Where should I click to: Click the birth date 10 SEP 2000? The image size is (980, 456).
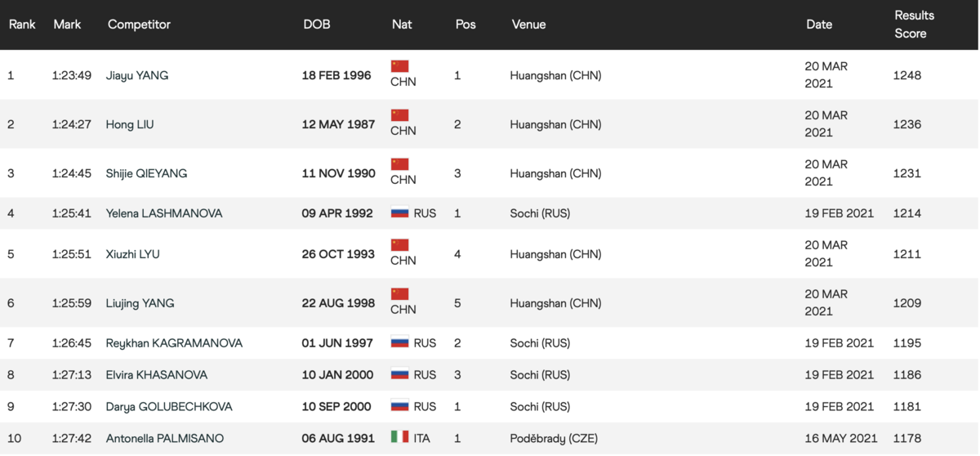(338, 407)
